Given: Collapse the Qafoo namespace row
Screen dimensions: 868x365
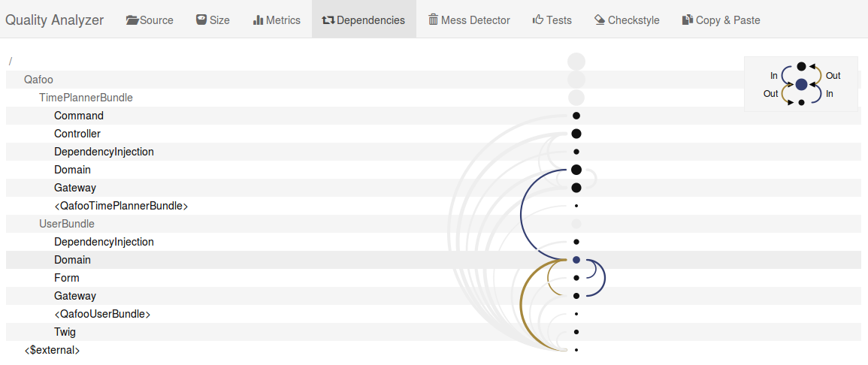Looking at the screenshot, I should point(38,80).
